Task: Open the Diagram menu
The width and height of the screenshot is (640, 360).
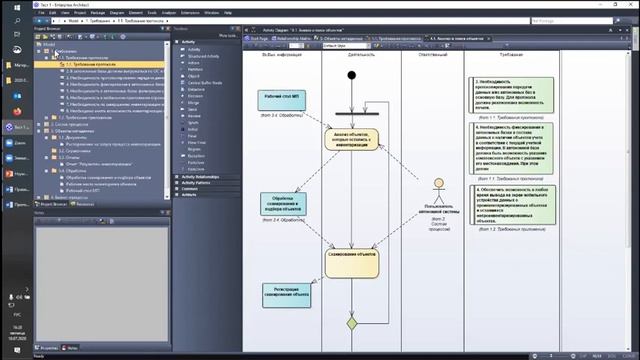Action: 117,13
